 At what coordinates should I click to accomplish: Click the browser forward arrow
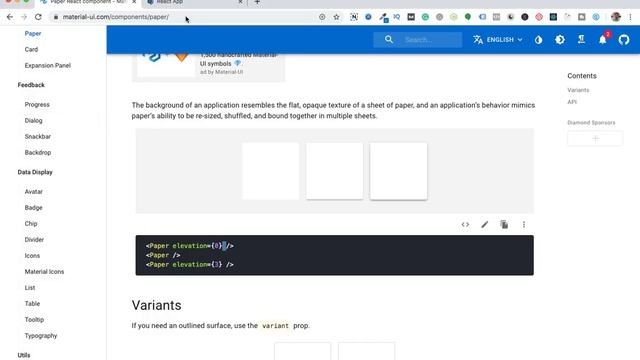tap(24, 17)
